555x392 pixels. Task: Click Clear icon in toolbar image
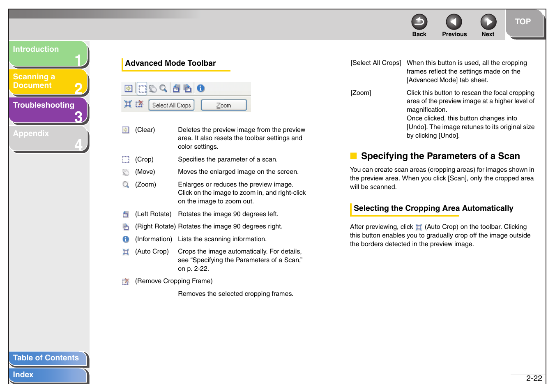click(x=129, y=88)
